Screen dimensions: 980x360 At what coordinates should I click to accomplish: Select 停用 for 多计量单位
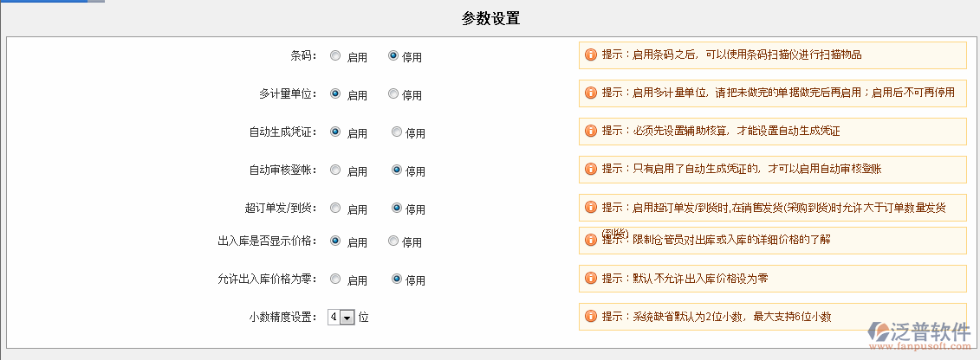[393, 94]
